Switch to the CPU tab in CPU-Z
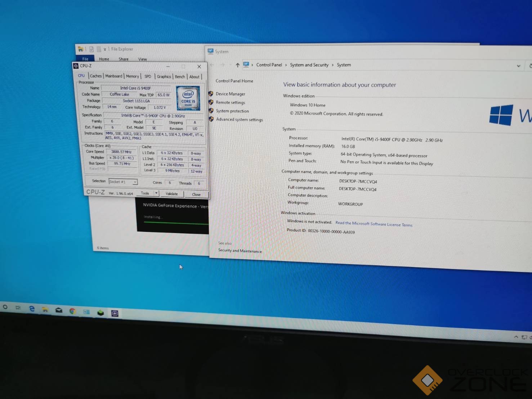Viewport: 532px width, 399px height. tap(81, 76)
